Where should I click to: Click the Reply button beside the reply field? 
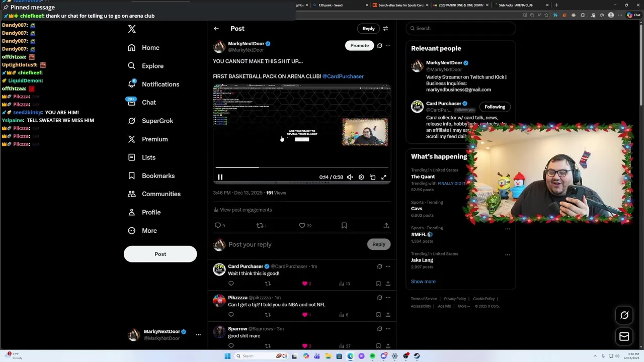[379, 244]
